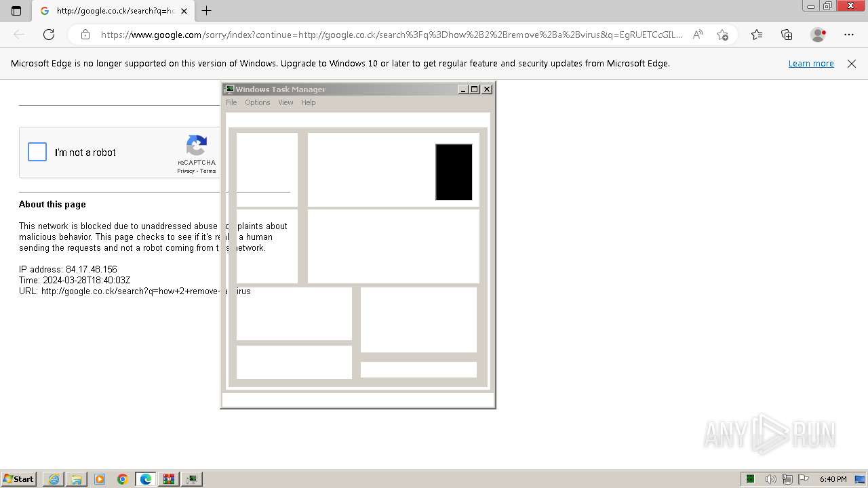This screenshot has height=488, width=868.
Task: Close the google.co.ck search tab
Action: click(184, 11)
